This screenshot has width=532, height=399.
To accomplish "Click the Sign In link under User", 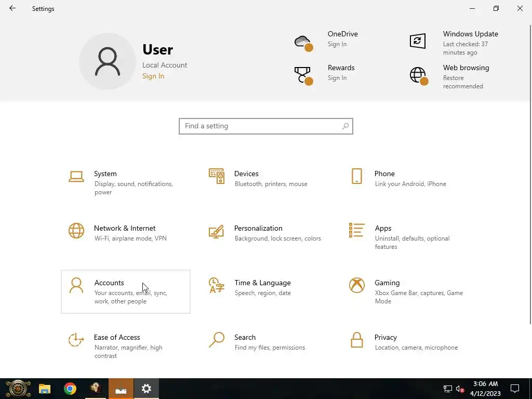I will tap(153, 76).
